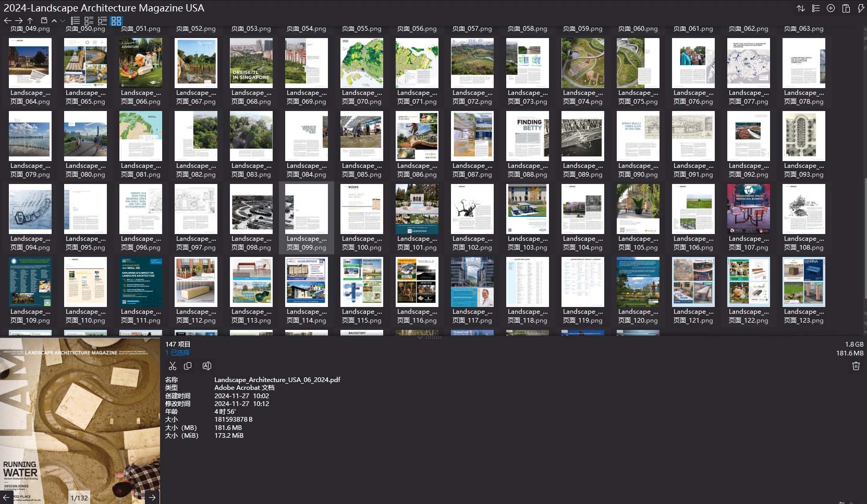
Task: Select thumbnail 页面_085.png
Action: (x=362, y=137)
